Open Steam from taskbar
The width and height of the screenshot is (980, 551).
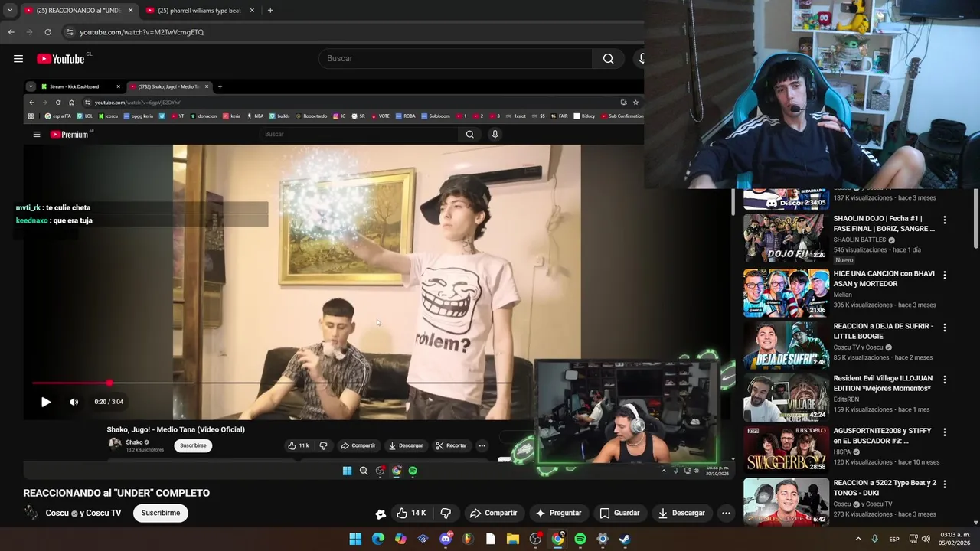click(x=625, y=539)
